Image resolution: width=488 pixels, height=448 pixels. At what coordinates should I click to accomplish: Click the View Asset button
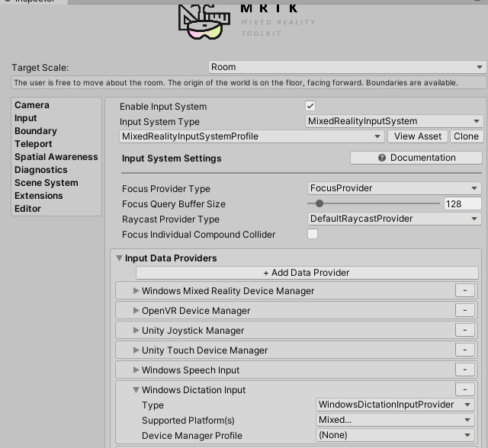(418, 136)
